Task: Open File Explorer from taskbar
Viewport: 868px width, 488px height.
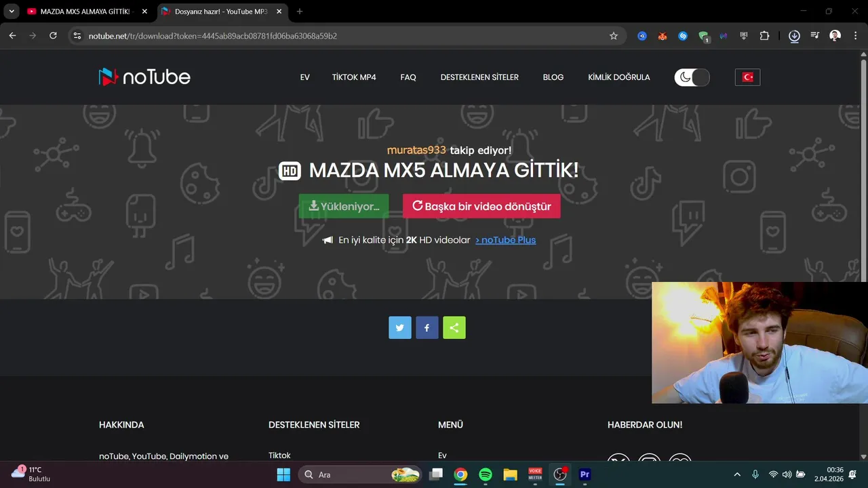Action: click(x=510, y=474)
